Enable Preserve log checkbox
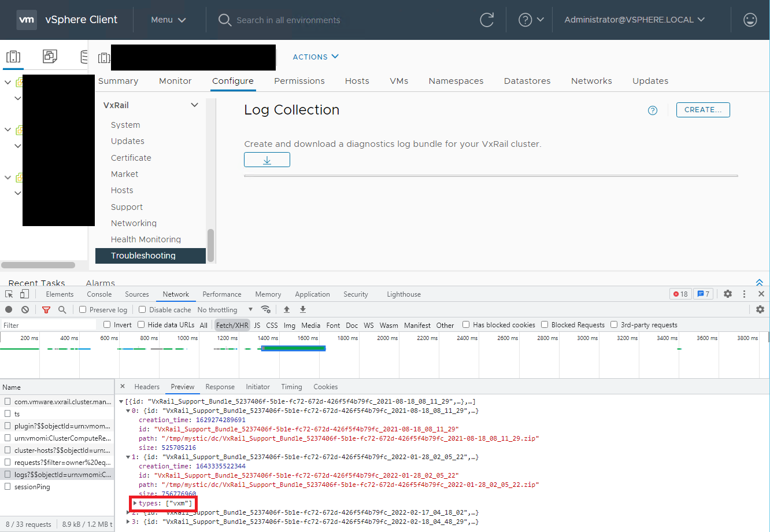 [83, 310]
